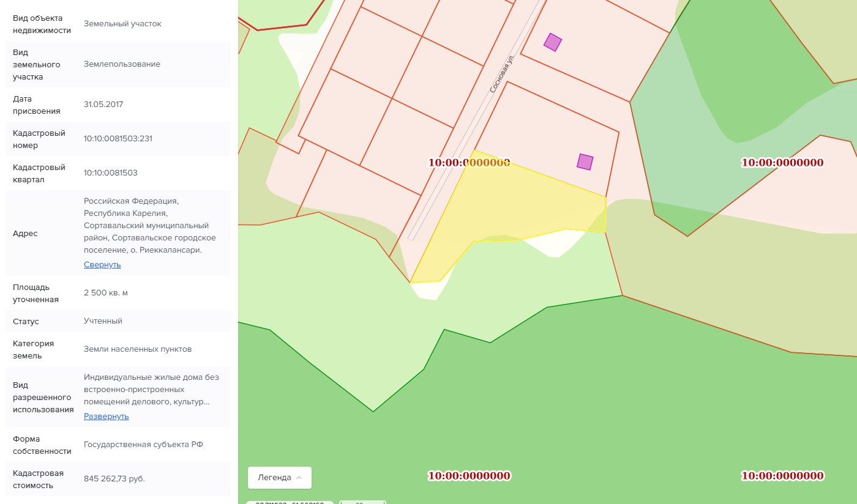Select cadastral number 10:10:0081503:231
This screenshot has height=504, width=857.
tap(118, 139)
